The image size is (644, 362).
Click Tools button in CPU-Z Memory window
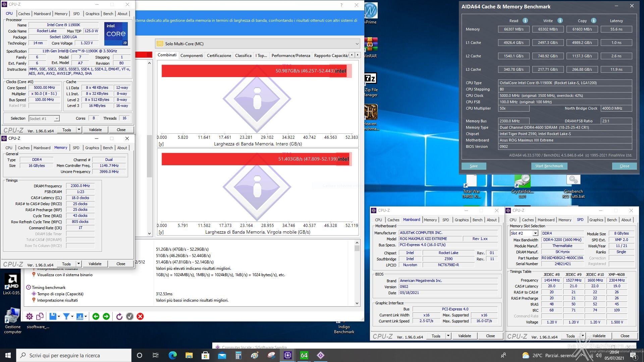point(66,264)
